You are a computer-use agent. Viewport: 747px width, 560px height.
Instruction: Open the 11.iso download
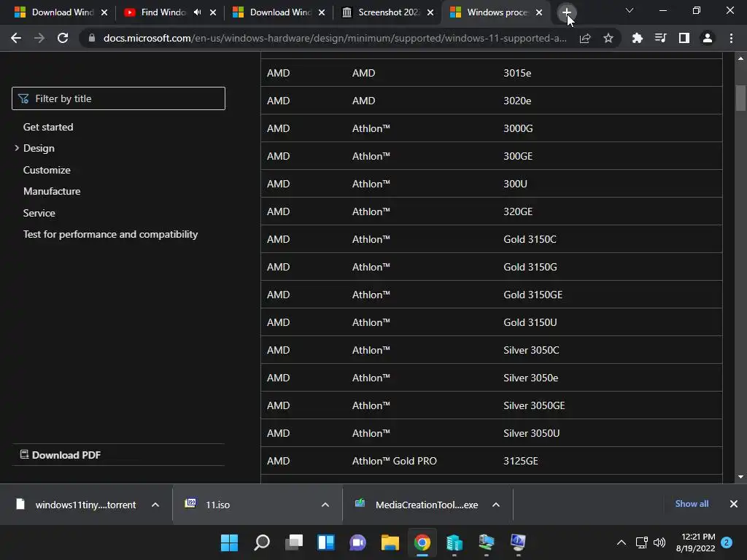pos(208,505)
